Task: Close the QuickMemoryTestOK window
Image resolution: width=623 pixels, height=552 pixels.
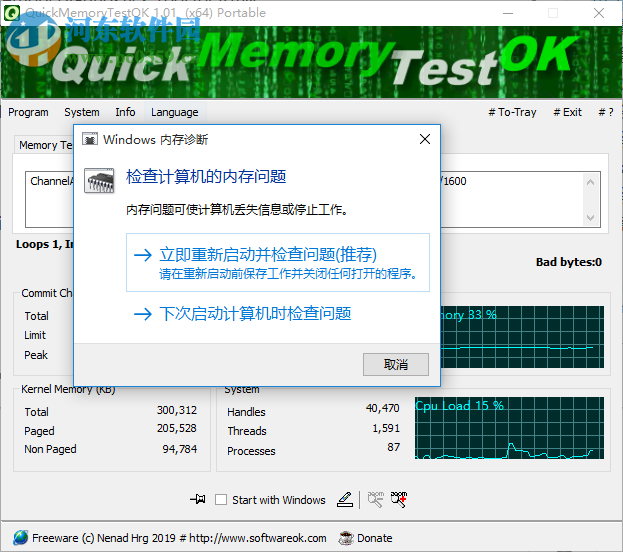Action: click(599, 13)
